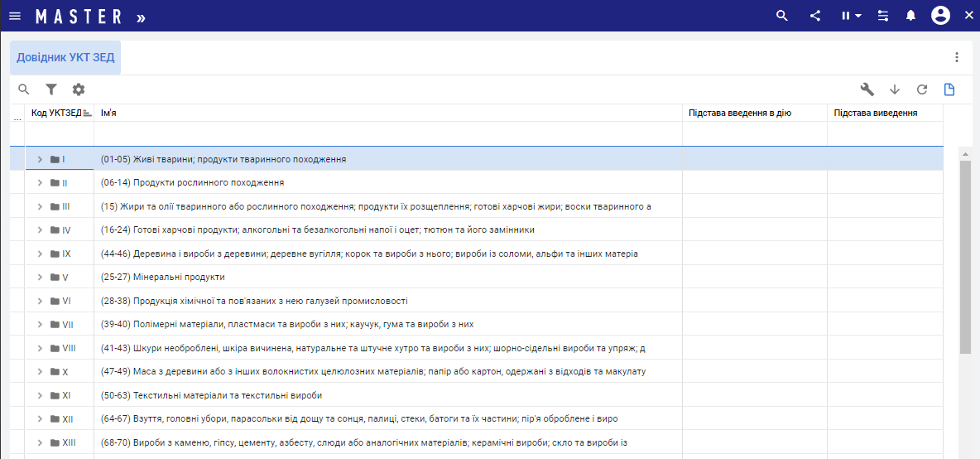Switch to Довідник УКТ ЗЕД tab

point(65,58)
